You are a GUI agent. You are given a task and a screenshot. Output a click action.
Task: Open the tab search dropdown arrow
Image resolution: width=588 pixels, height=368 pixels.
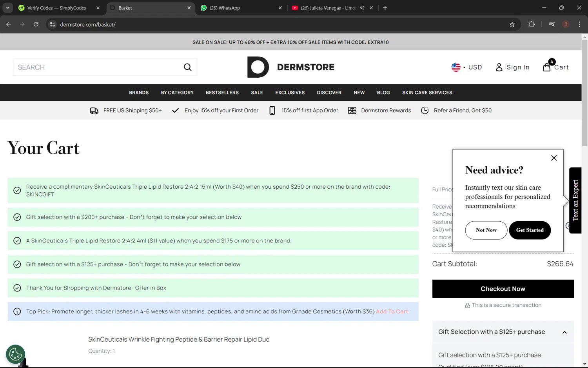click(7, 8)
